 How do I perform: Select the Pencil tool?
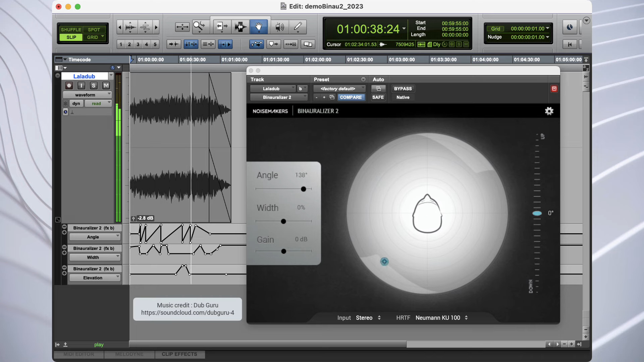click(x=298, y=26)
